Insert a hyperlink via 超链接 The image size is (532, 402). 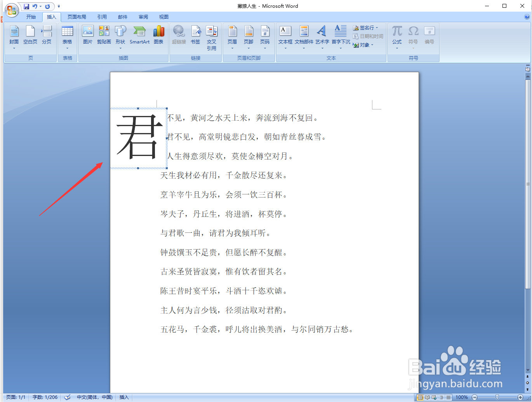pos(179,35)
